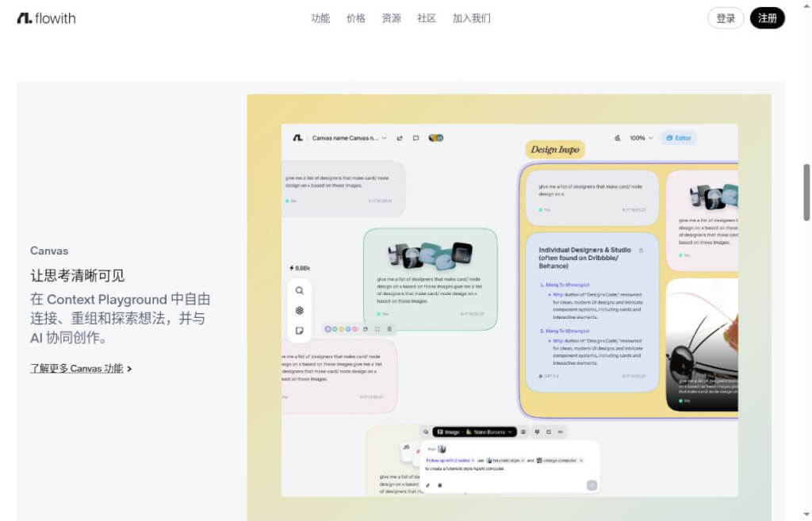Click the Design Inspo group label
This screenshot has width=812, height=521.
pos(555,150)
